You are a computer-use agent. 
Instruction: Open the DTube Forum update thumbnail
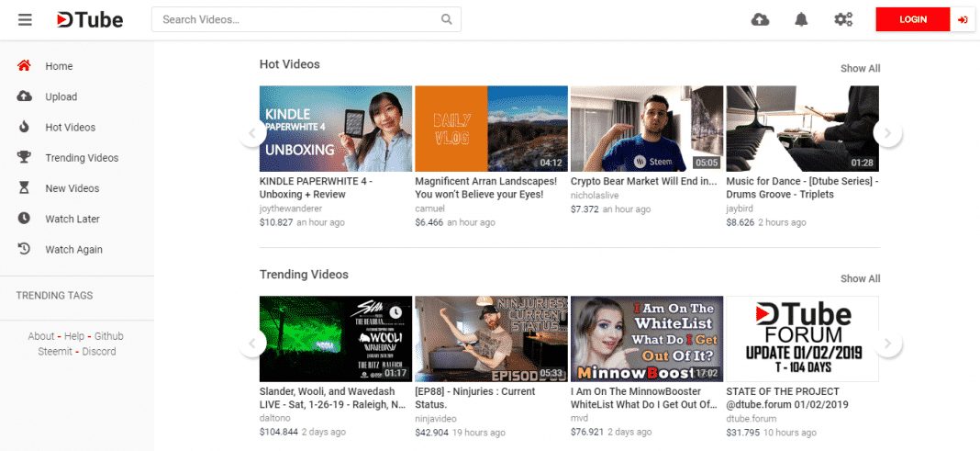click(802, 338)
